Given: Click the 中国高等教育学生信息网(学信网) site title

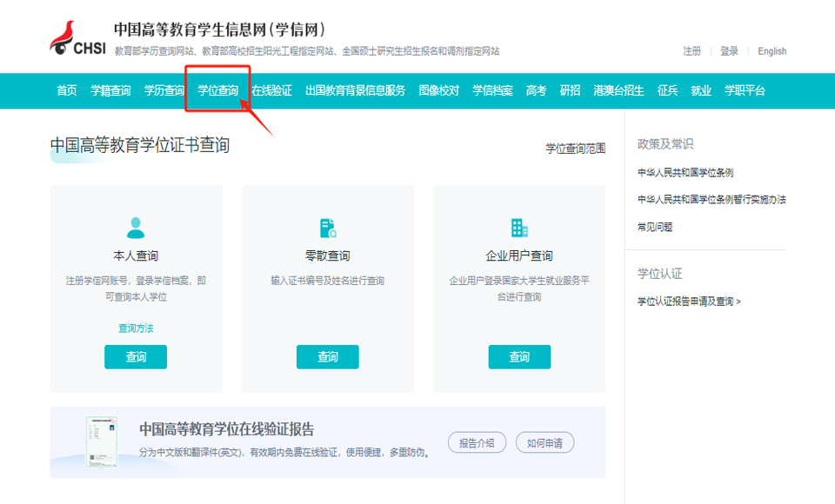Looking at the screenshot, I should pyautogui.click(x=219, y=30).
